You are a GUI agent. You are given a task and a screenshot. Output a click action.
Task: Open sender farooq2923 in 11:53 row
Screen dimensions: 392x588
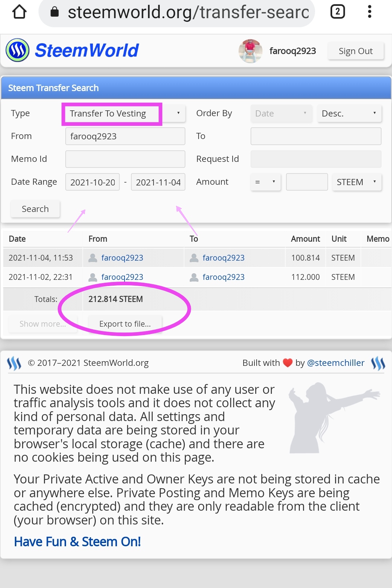coord(122,258)
